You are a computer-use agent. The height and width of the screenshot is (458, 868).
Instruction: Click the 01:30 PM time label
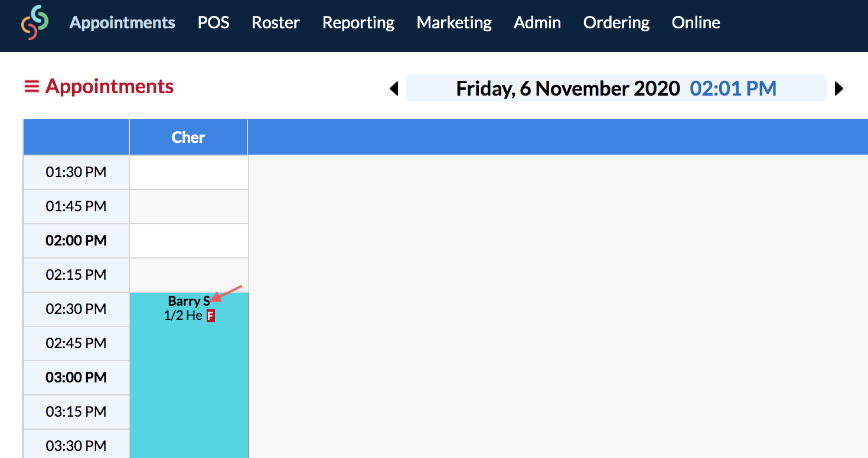tap(76, 172)
